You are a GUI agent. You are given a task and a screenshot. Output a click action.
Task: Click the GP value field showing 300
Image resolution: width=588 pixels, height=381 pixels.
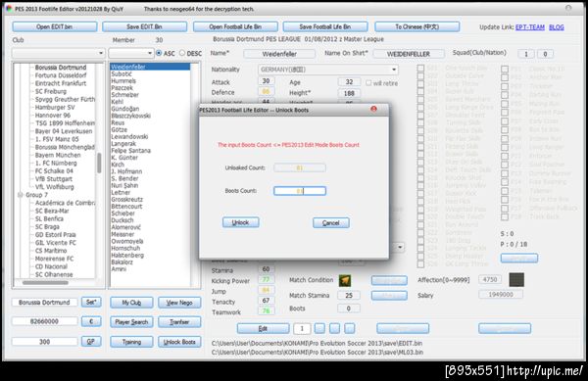44,341
